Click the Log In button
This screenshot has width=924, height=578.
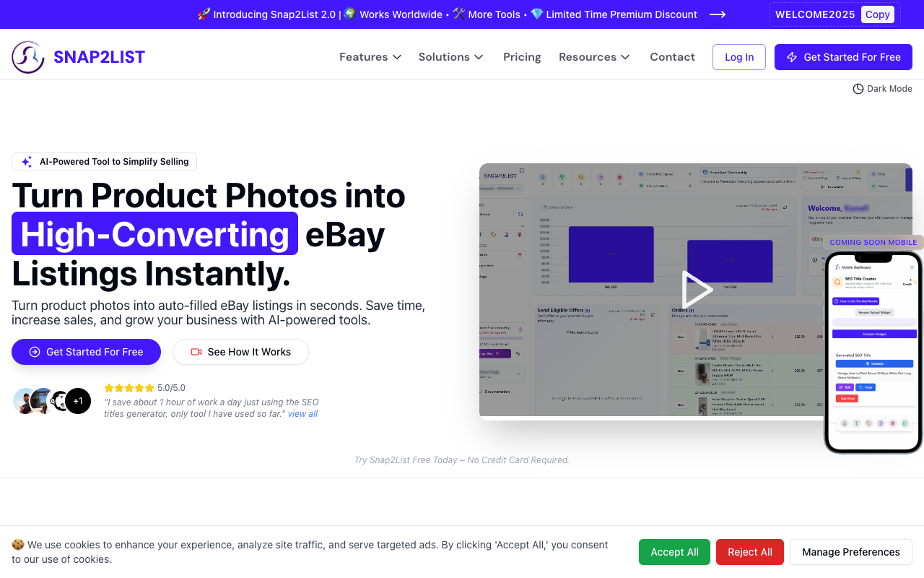coord(739,57)
